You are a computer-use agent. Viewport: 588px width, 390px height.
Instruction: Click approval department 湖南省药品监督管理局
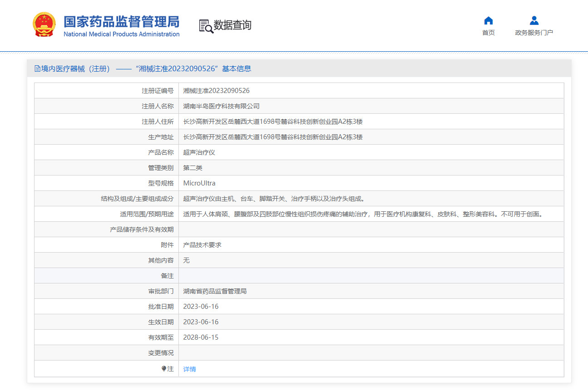(215, 291)
